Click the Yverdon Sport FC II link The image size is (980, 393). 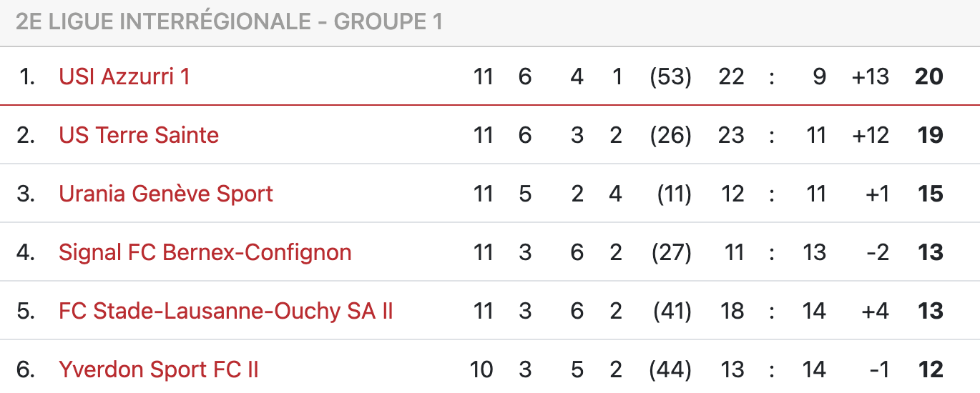click(x=159, y=369)
